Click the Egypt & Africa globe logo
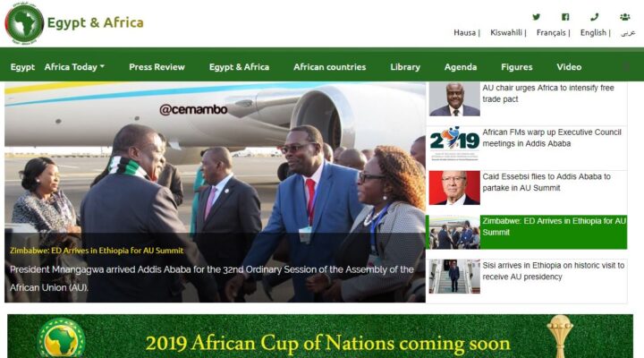644x358 pixels. [24, 23]
